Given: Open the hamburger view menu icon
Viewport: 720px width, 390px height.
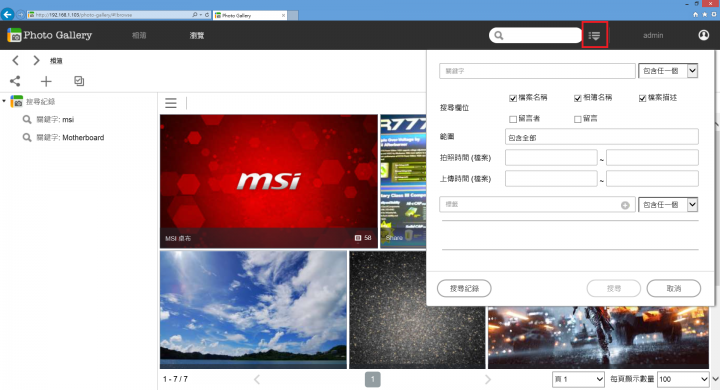Looking at the screenshot, I should pyautogui.click(x=171, y=103).
